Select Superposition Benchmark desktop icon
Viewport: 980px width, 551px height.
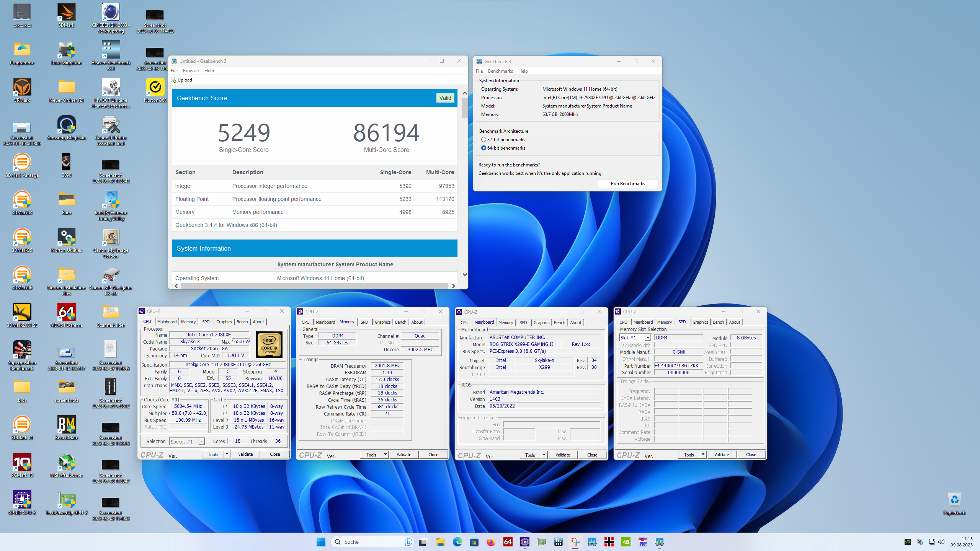22,355
